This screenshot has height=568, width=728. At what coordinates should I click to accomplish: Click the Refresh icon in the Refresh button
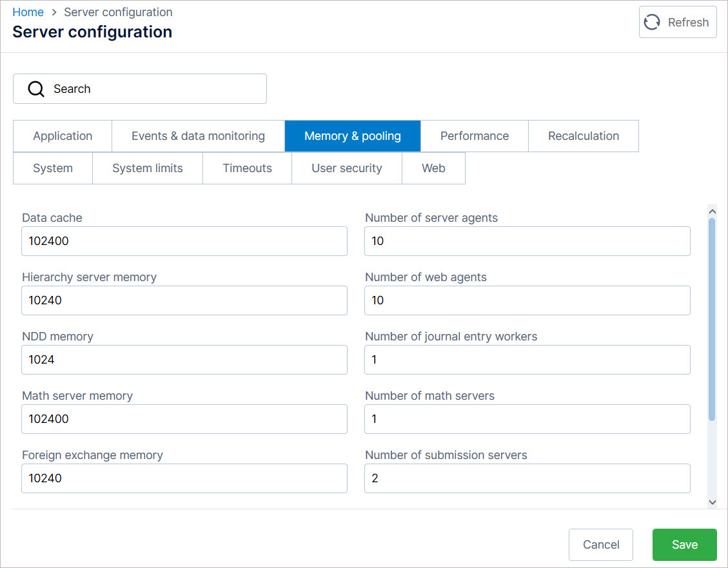[651, 22]
